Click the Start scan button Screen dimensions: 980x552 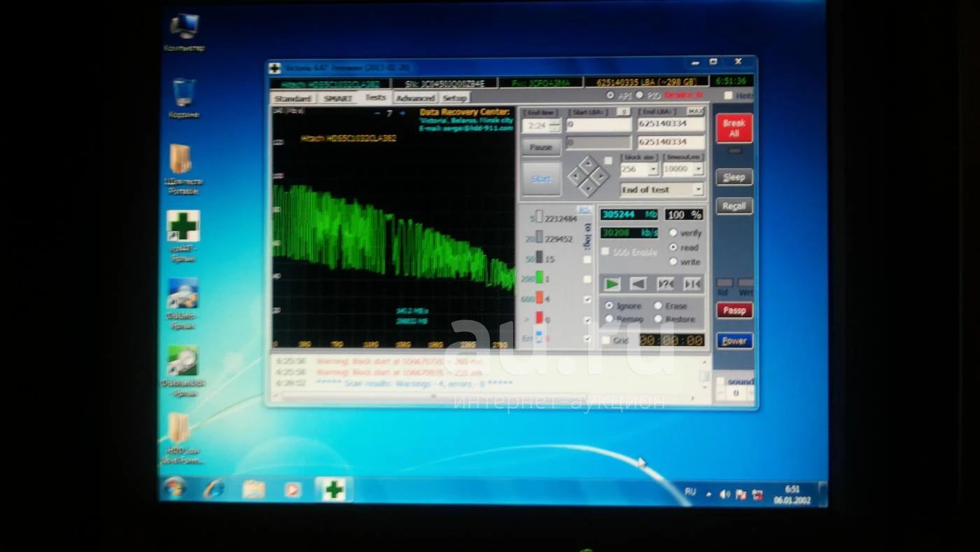(541, 179)
